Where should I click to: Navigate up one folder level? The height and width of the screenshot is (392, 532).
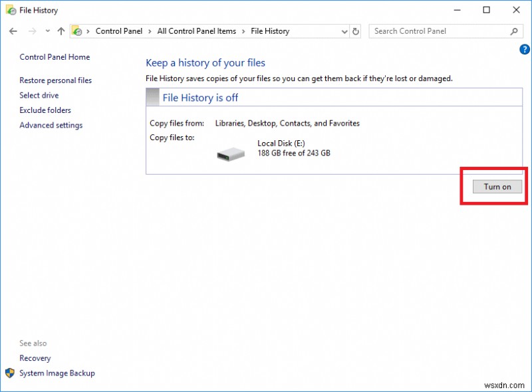61,31
